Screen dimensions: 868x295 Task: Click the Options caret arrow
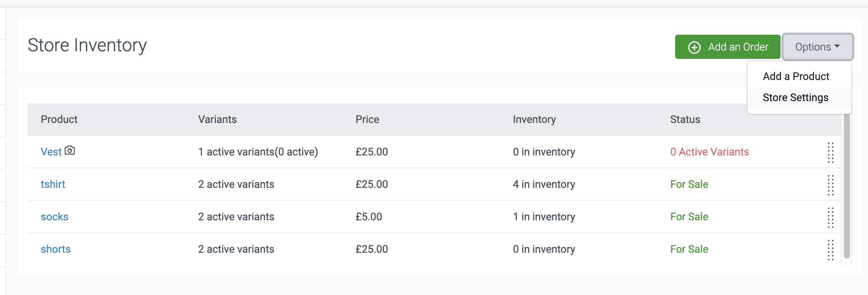[x=837, y=46]
